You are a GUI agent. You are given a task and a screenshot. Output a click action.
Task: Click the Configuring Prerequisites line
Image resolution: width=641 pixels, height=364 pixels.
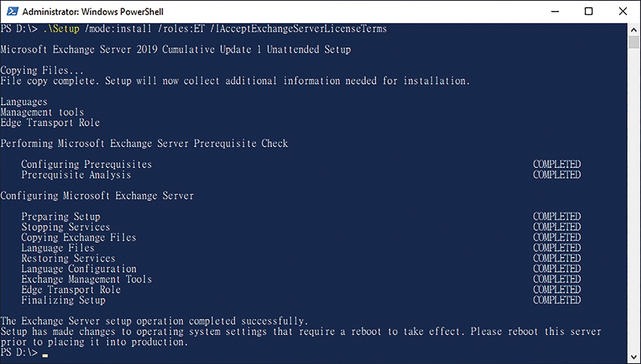click(87, 164)
